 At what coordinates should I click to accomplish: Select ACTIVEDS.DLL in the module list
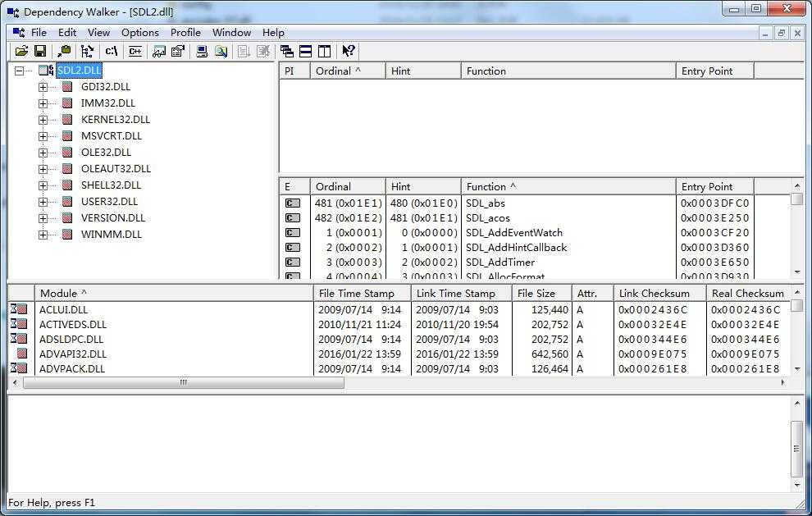[72, 324]
